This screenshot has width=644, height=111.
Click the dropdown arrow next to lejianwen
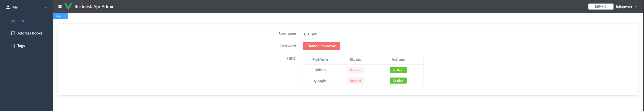coord(636,7)
